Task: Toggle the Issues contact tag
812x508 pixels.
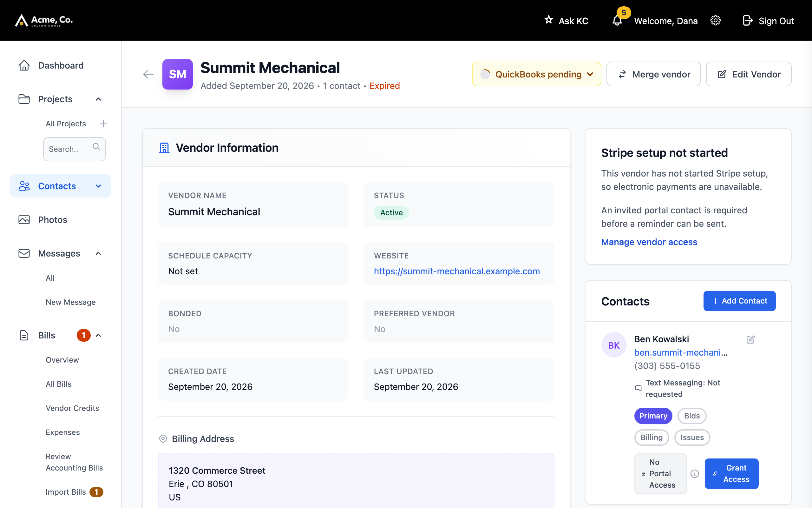Action: [692, 438]
